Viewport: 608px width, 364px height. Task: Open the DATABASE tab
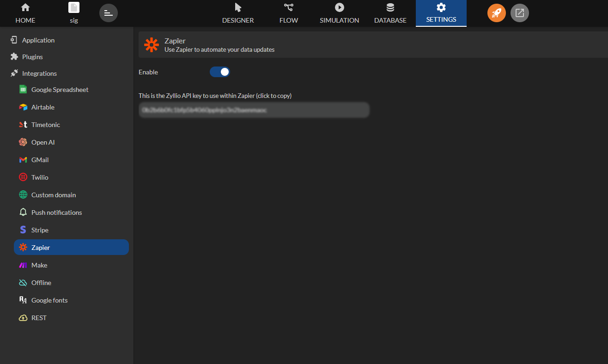tap(390, 13)
